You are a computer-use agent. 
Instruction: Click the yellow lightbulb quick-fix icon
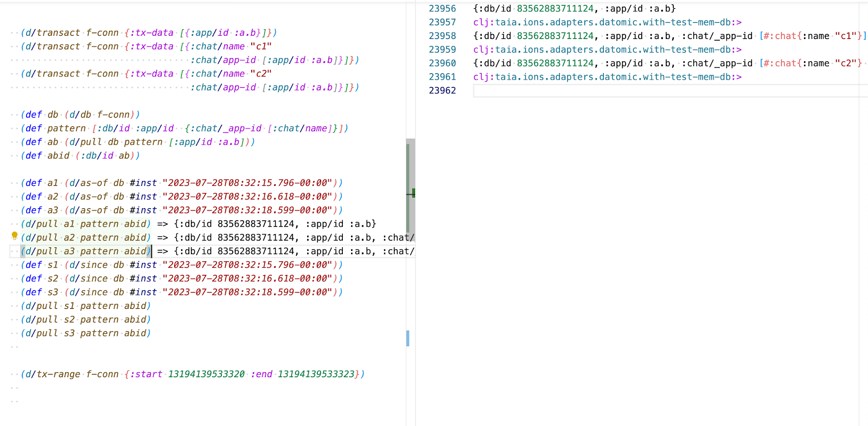point(15,236)
